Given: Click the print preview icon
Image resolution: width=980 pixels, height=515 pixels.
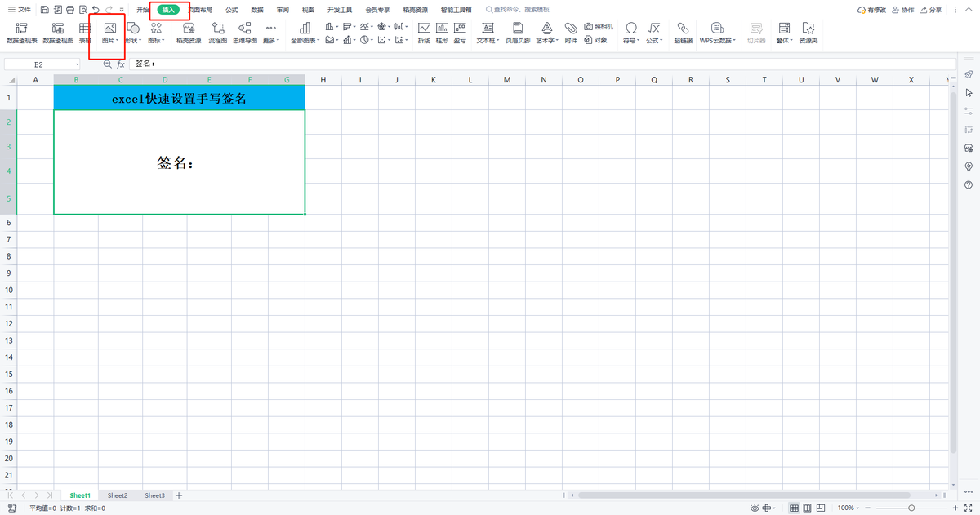Looking at the screenshot, I should point(82,10).
